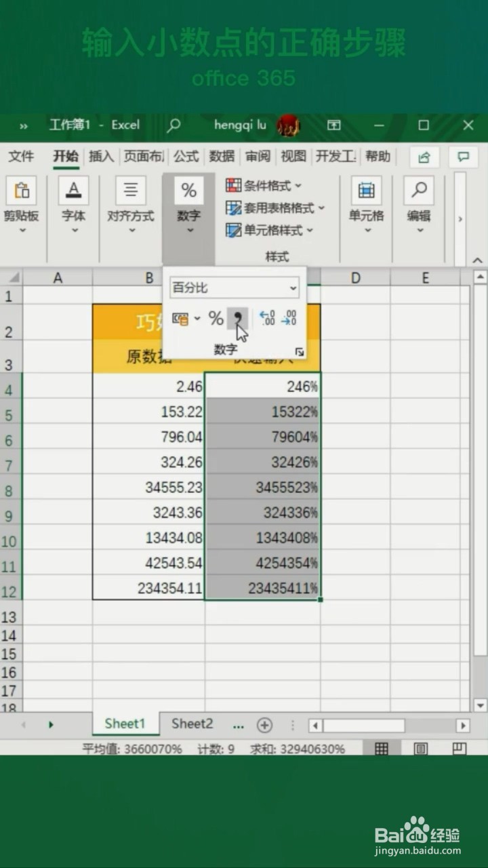Open the View (视图) tab
Viewport: 488px width, 868px height.
coord(293,157)
